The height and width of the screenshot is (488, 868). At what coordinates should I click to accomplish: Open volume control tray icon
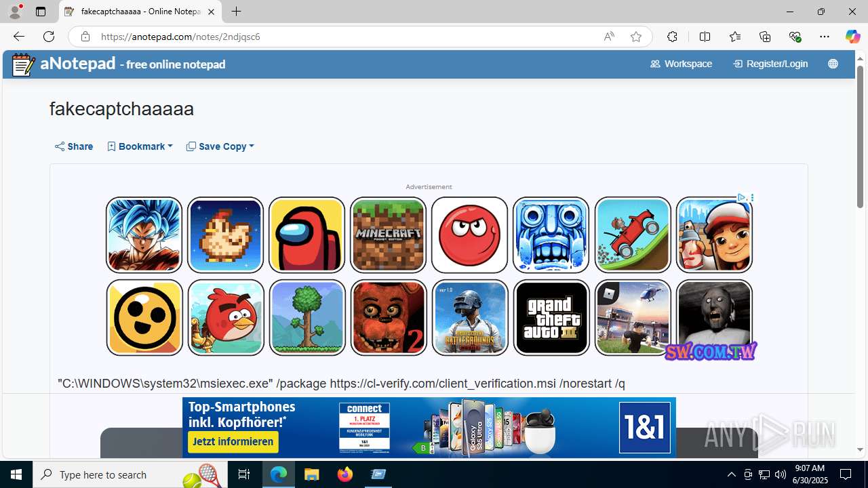tap(780, 474)
